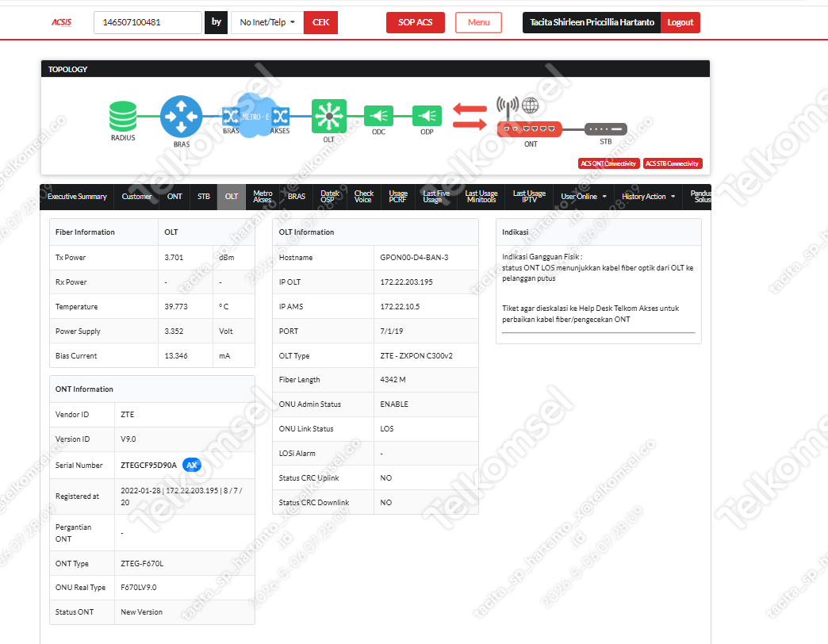Click ONT Type value ZTEG-F670L
The image size is (828, 644).
pos(142,564)
